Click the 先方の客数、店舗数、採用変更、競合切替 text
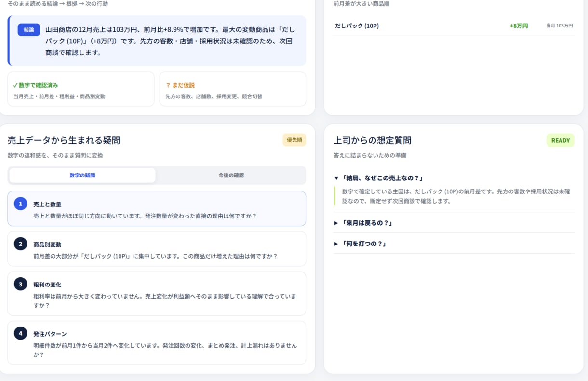Viewport: 588px width, 381px height. click(214, 96)
